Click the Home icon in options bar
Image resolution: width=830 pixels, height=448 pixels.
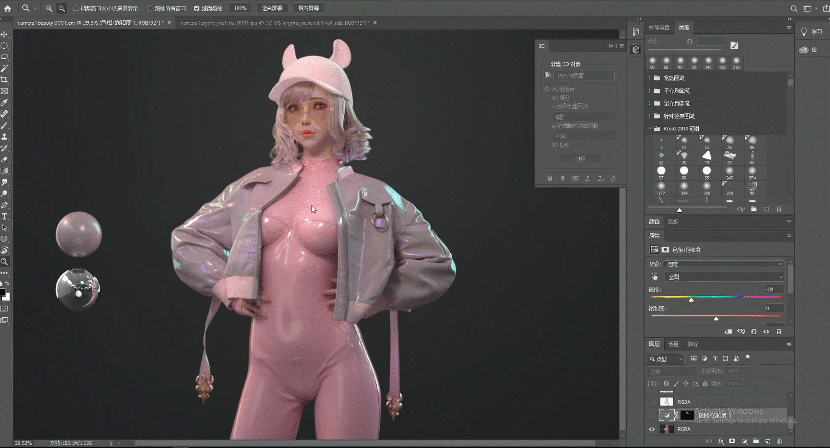6,7
